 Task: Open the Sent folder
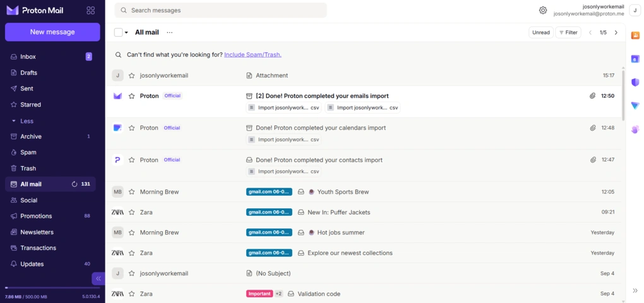tap(50, 88)
